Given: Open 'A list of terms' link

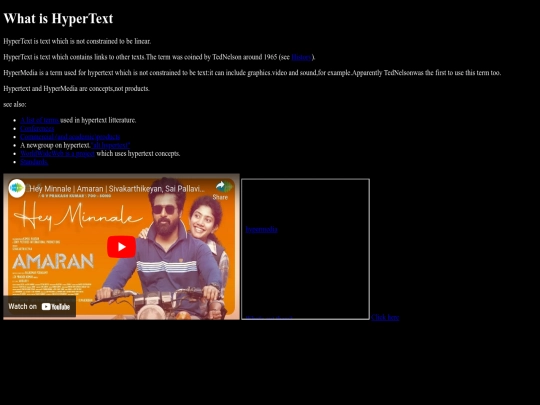Looking at the screenshot, I should (39, 120).
